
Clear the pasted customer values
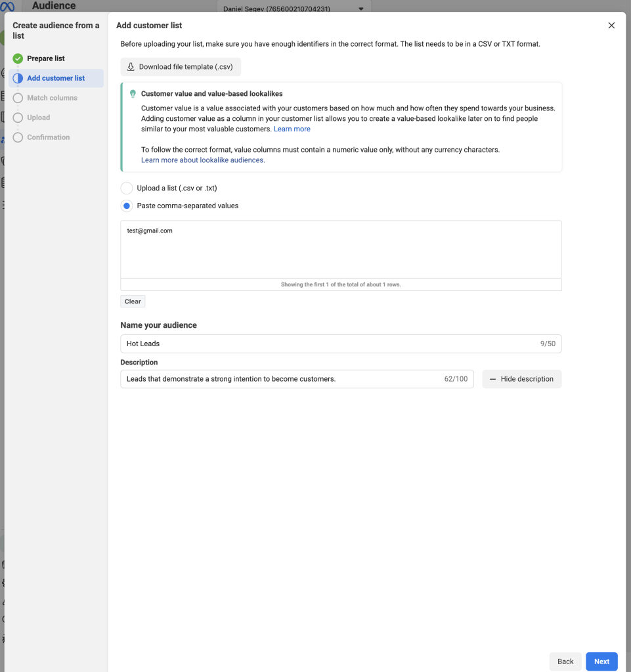click(x=132, y=301)
